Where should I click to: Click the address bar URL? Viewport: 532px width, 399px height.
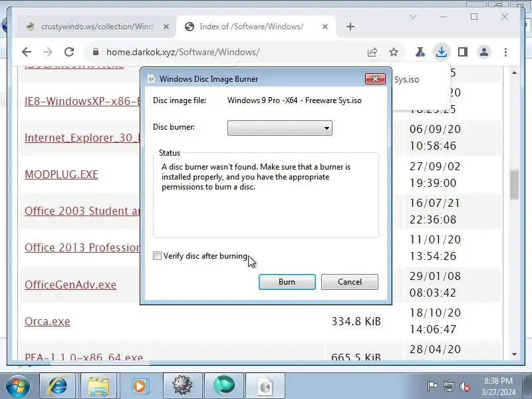pos(183,53)
